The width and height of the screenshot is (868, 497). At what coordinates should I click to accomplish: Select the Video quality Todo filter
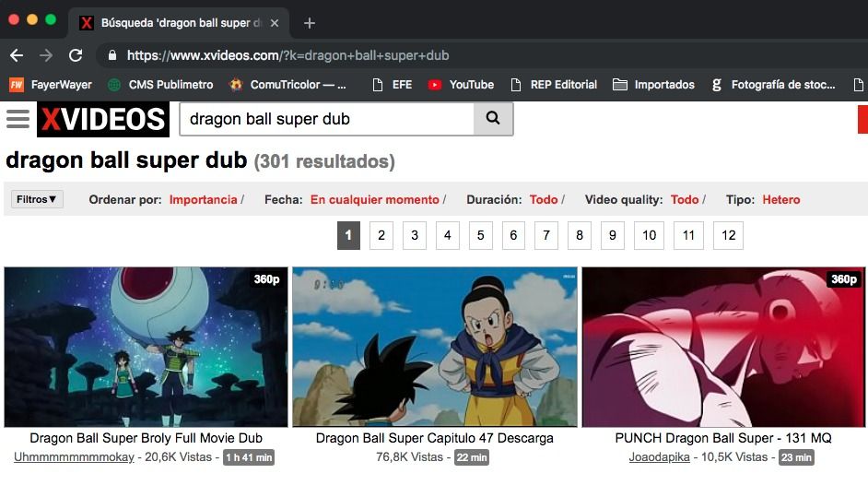tap(685, 200)
